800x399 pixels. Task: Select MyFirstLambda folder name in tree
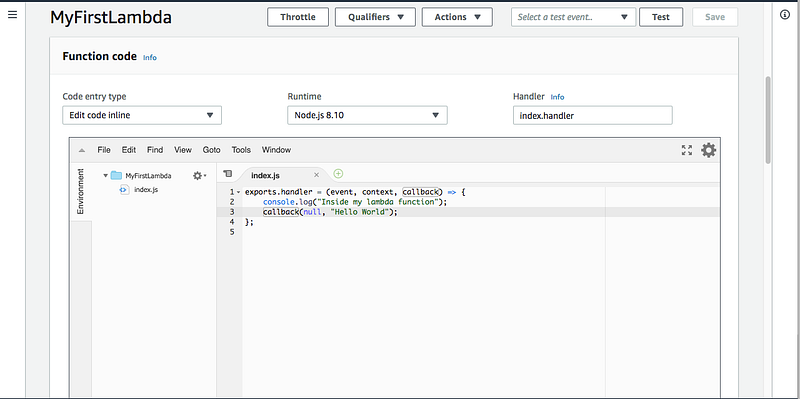tap(148, 176)
